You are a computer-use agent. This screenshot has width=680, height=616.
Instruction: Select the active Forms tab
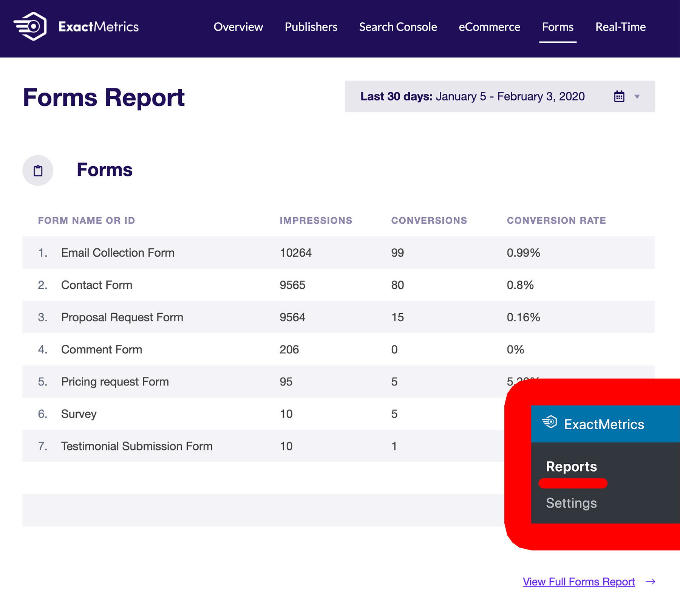point(558,27)
